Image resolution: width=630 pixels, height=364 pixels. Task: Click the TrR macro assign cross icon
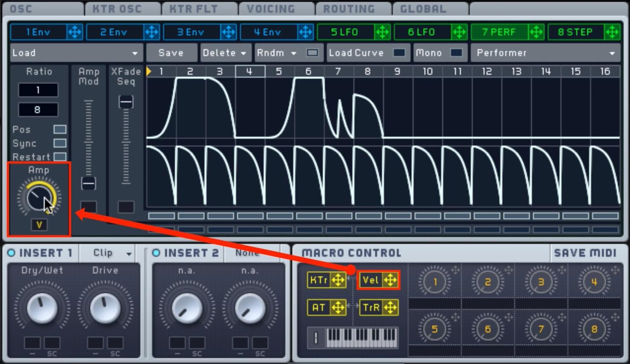[390, 307]
